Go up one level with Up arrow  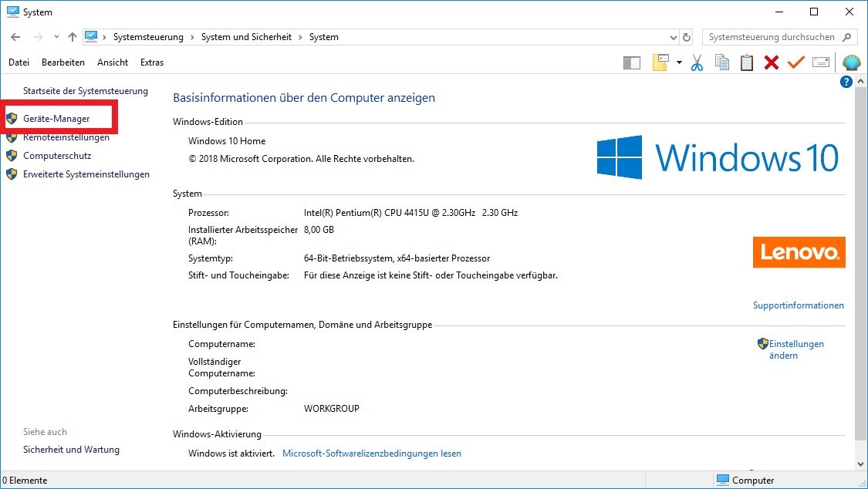73,37
